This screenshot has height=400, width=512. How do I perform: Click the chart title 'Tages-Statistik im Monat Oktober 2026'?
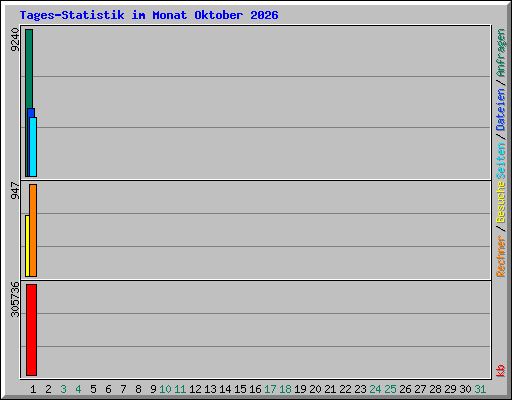[x=149, y=15]
